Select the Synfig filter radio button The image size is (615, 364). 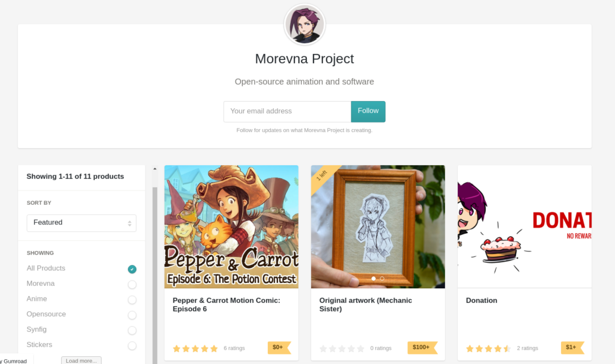click(x=132, y=330)
